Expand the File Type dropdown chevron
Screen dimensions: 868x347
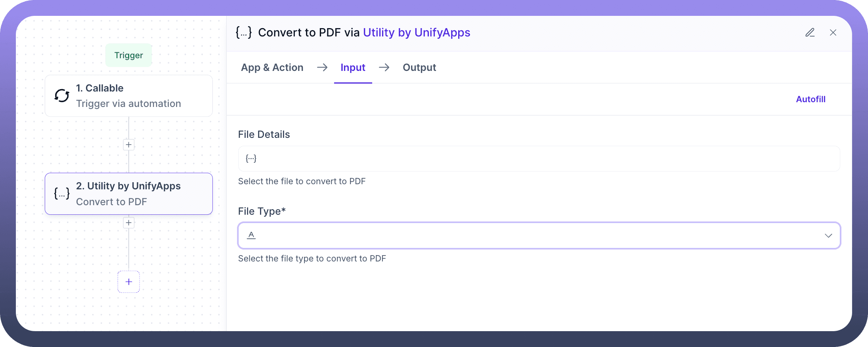828,236
